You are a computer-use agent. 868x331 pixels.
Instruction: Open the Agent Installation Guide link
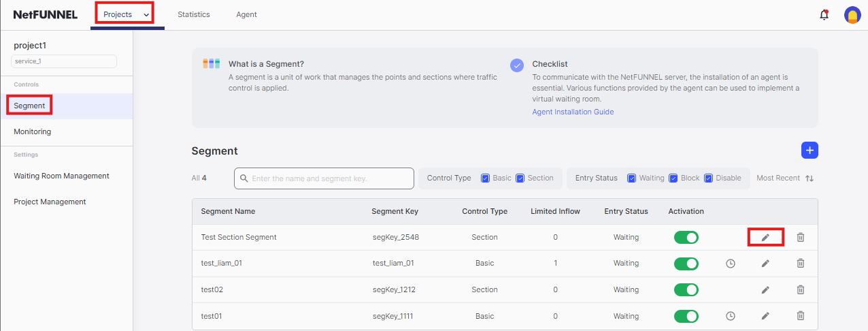coord(573,112)
